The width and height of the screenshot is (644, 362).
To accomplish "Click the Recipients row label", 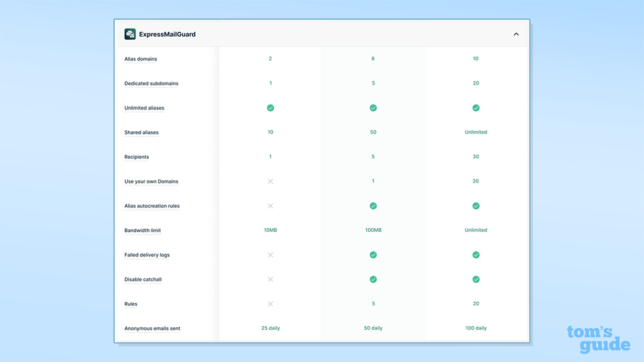I will [x=136, y=157].
